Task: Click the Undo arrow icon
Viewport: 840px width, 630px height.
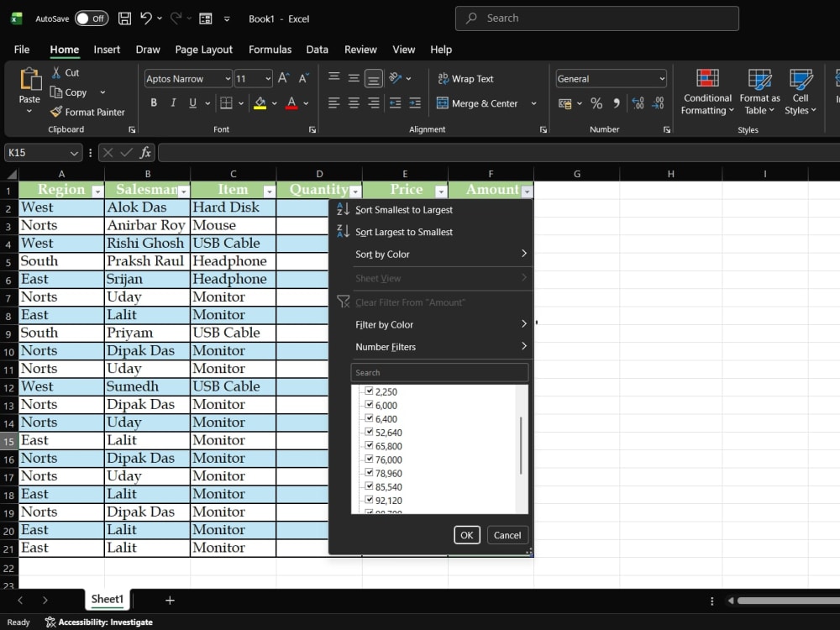Action: [x=145, y=18]
